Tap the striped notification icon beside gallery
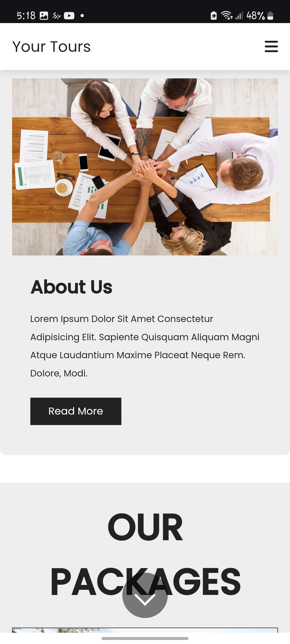The width and height of the screenshot is (290, 644). 56,16
